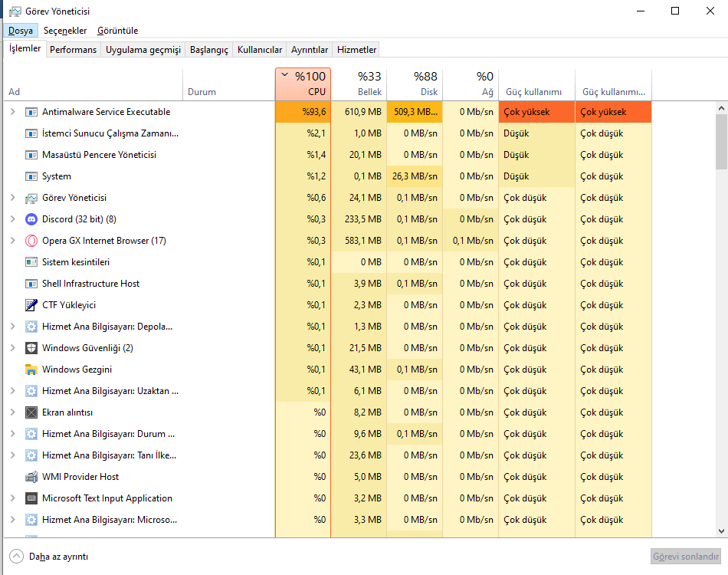Expand the Hizmet Ana Bilgisayarı: Microso row

tap(13, 519)
